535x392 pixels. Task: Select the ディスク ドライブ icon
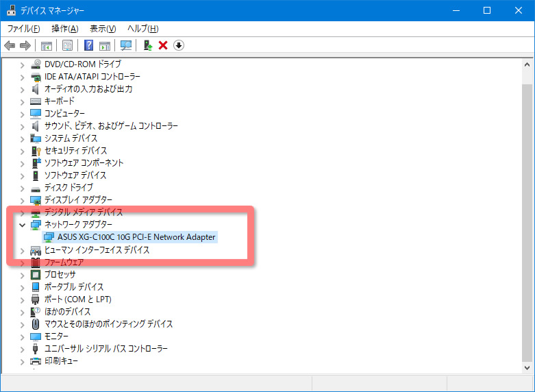pyautogui.click(x=36, y=188)
